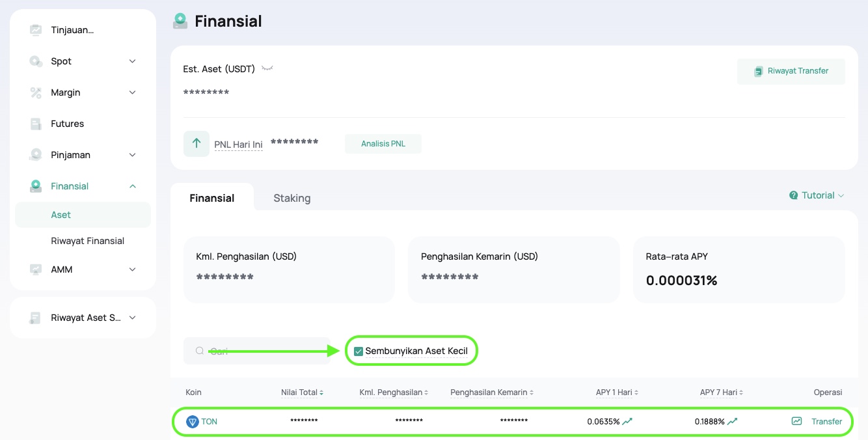Image resolution: width=868 pixels, height=440 pixels.
Task: Click the Koin column header
Action: tap(193, 392)
